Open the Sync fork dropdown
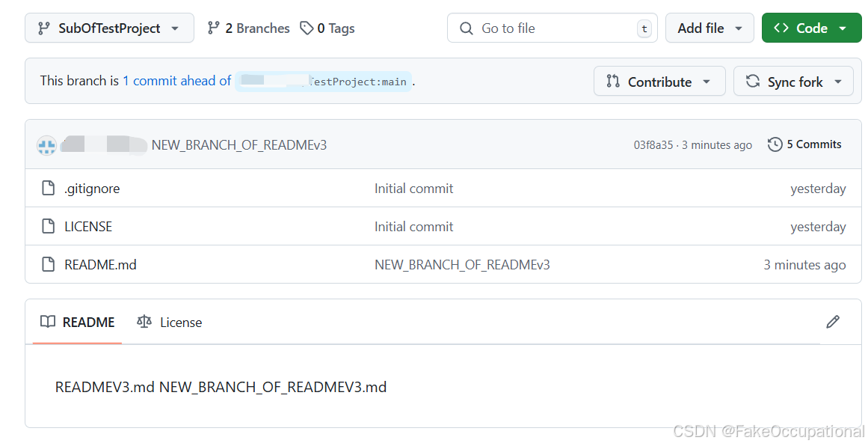This screenshot has height=446, width=868. coord(793,82)
